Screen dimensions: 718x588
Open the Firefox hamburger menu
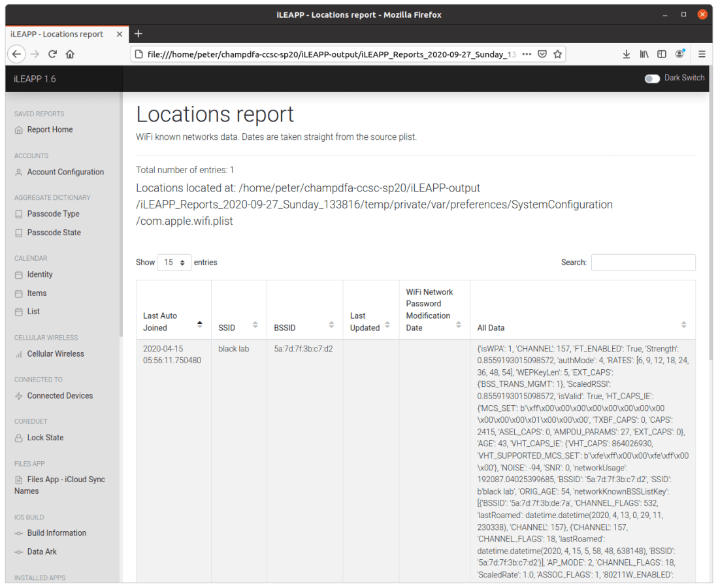(702, 54)
